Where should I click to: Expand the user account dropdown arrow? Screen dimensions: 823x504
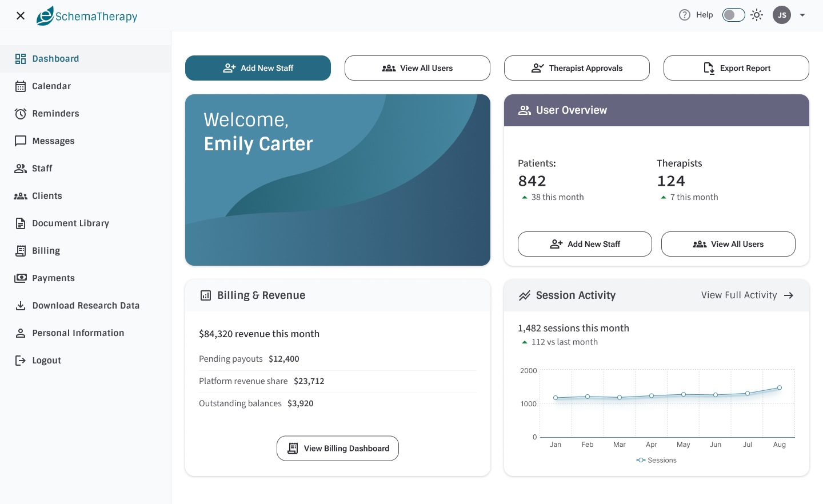tap(802, 15)
